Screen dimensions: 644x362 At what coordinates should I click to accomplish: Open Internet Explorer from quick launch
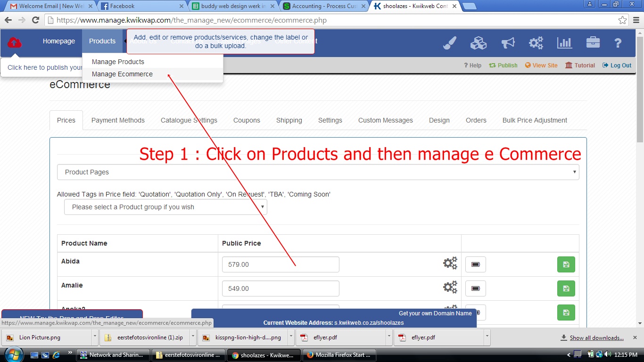[x=57, y=355]
